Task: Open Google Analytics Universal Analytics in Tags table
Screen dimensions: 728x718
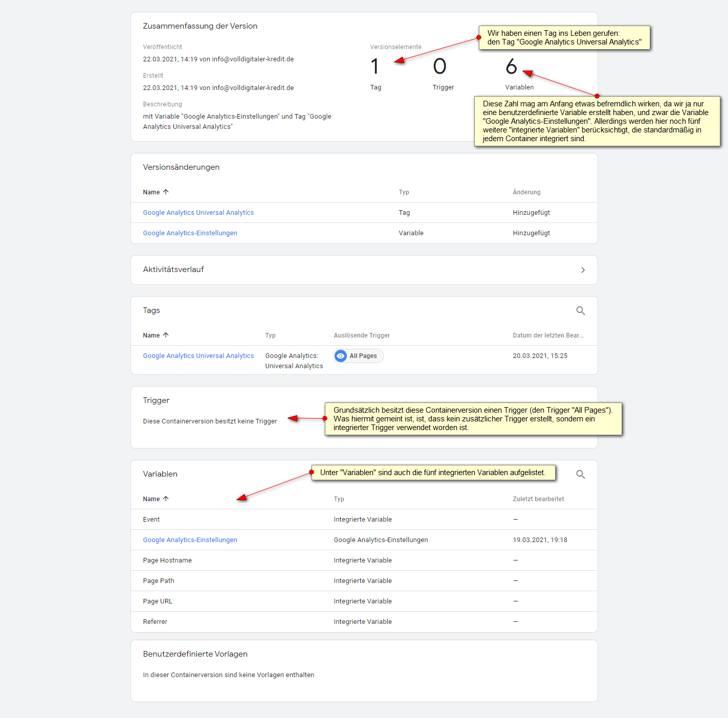Action: 198,356
